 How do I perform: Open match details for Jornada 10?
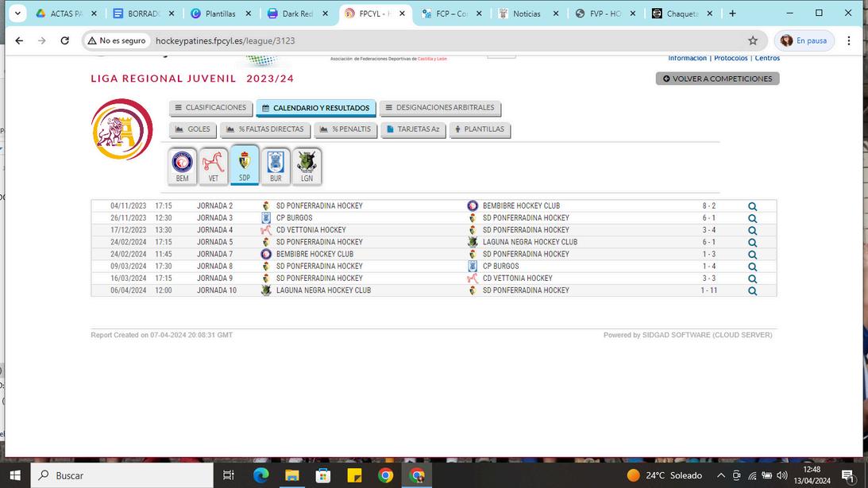click(752, 291)
